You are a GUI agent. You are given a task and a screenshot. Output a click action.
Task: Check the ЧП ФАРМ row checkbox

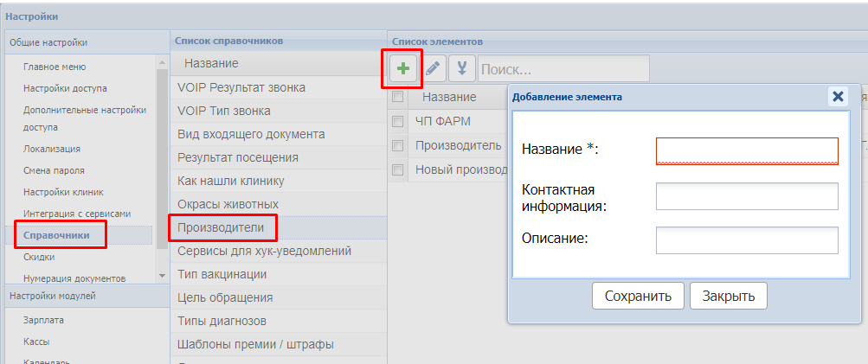click(398, 121)
